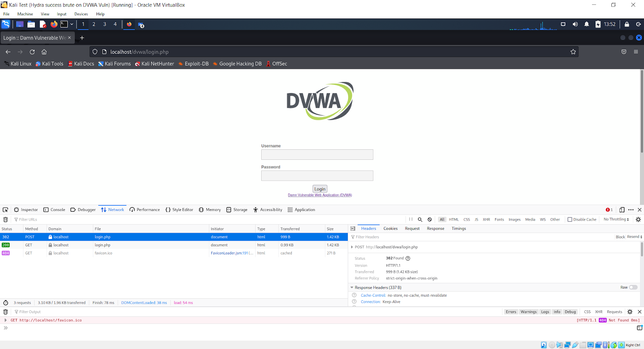Toggle XHR request type filter

click(486, 219)
